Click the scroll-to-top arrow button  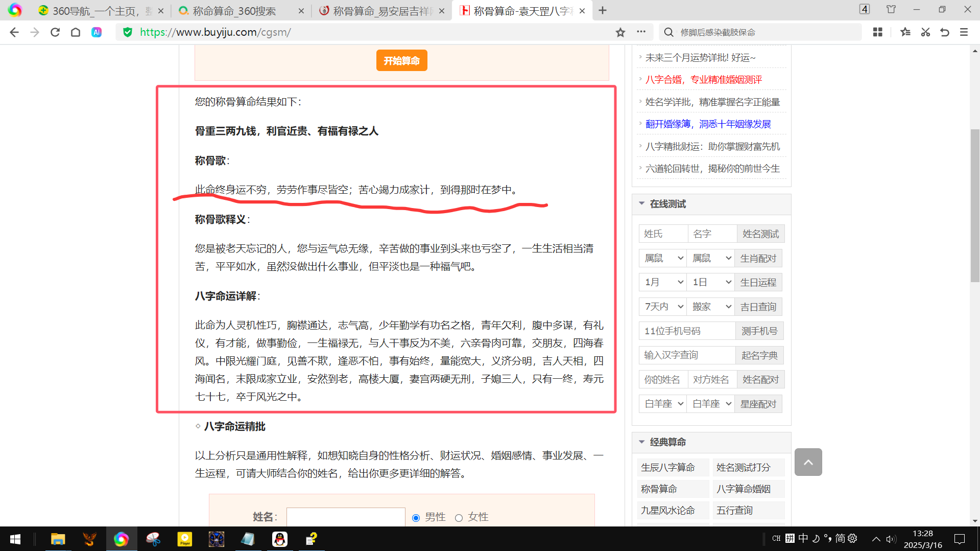click(x=808, y=462)
